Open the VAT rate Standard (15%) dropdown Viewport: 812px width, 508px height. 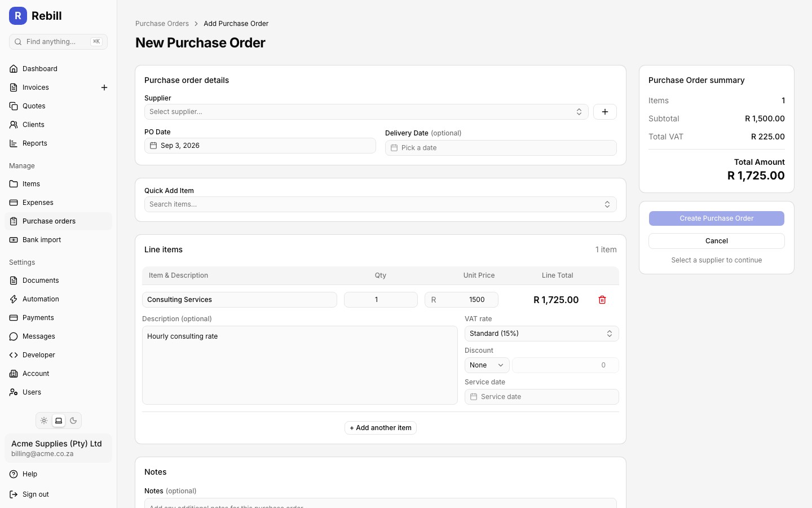[x=542, y=334]
